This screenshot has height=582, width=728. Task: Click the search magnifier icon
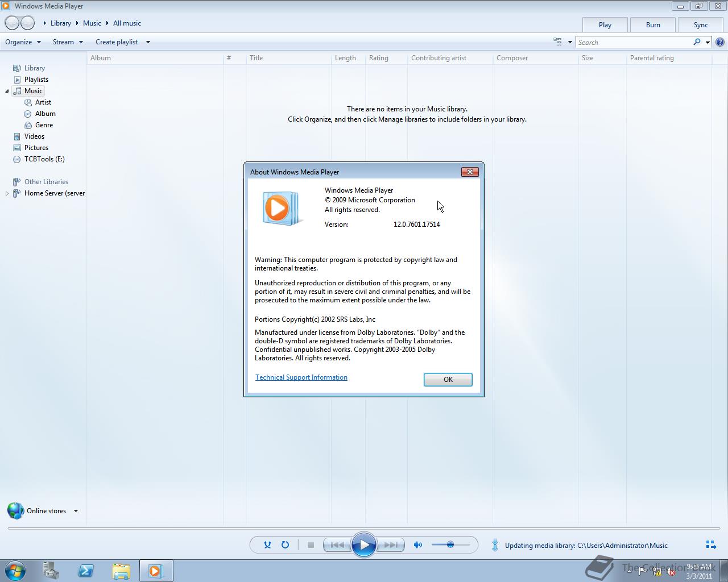(697, 42)
